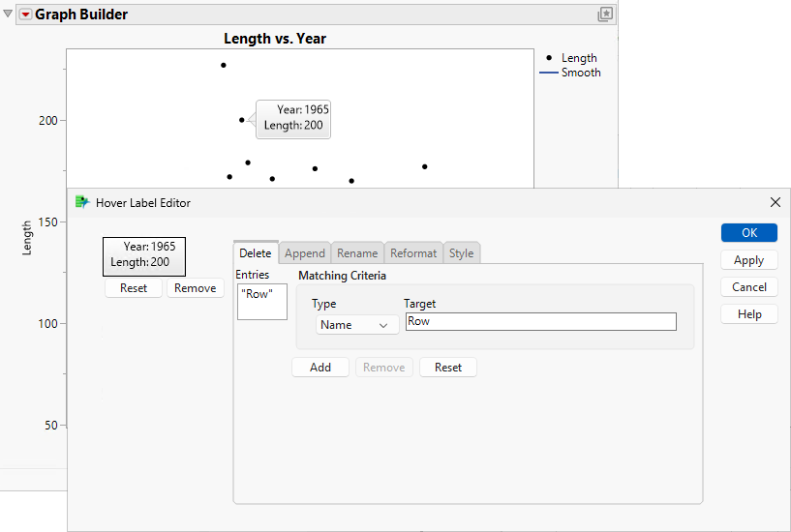
Task: Click the Matching Criteria heading
Action: tap(342, 276)
